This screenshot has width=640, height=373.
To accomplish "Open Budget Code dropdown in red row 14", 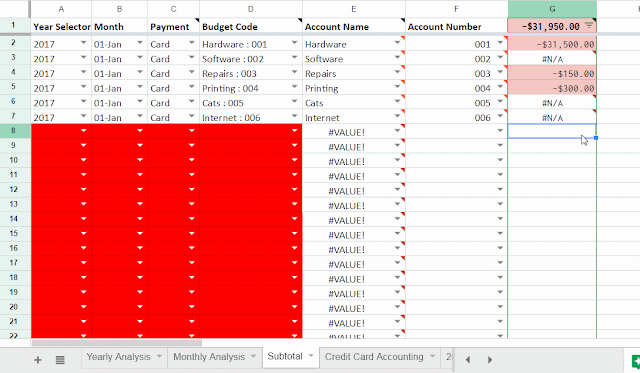I will pos(294,219).
